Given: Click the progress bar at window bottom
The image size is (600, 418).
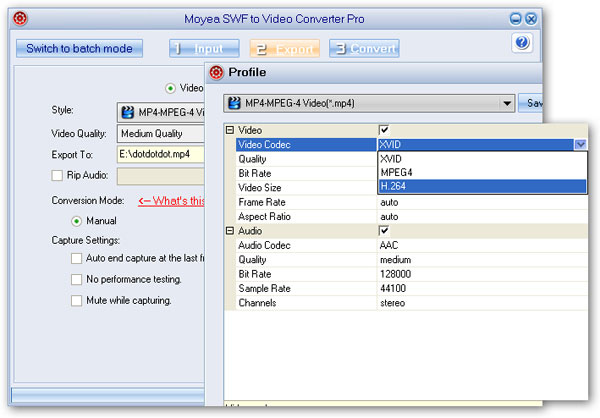Looking at the screenshot, I should pos(108,395).
